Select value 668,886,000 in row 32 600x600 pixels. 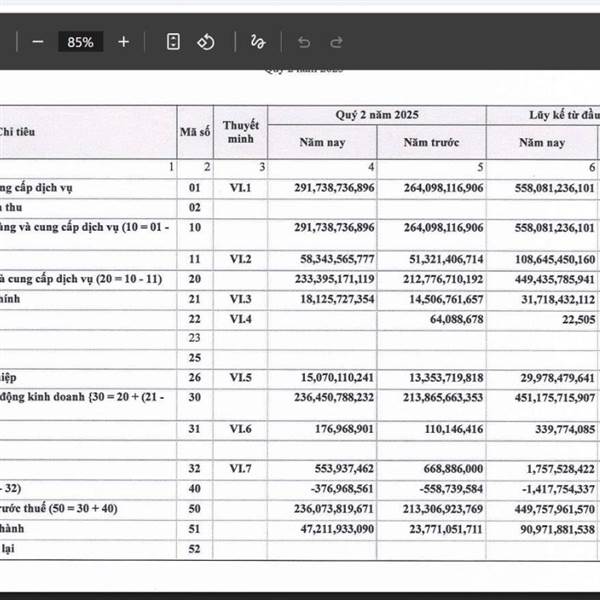pos(453,469)
